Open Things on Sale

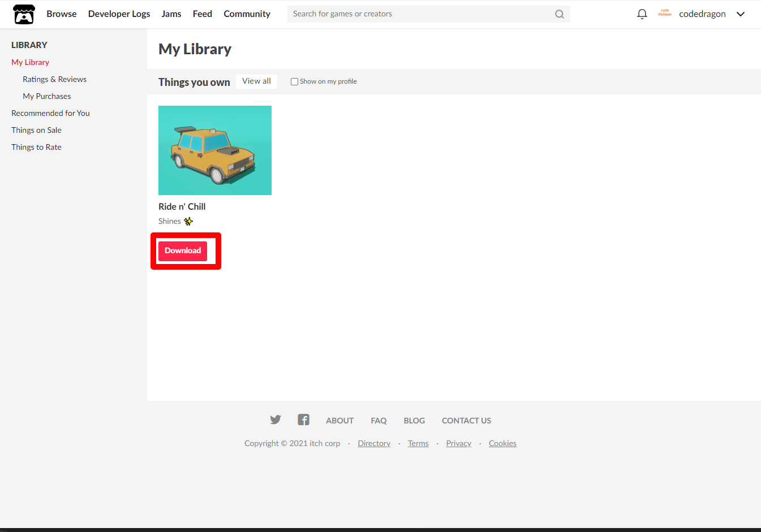(x=37, y=130)
